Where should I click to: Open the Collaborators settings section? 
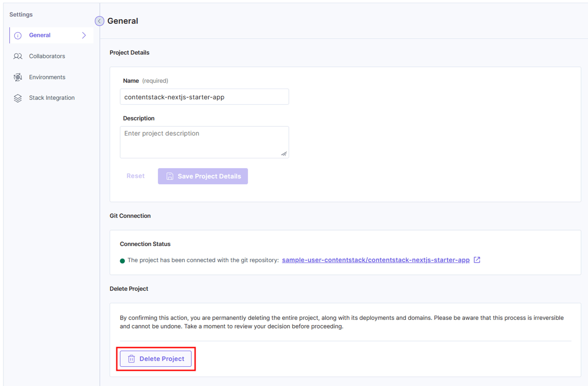click(47, 56)
